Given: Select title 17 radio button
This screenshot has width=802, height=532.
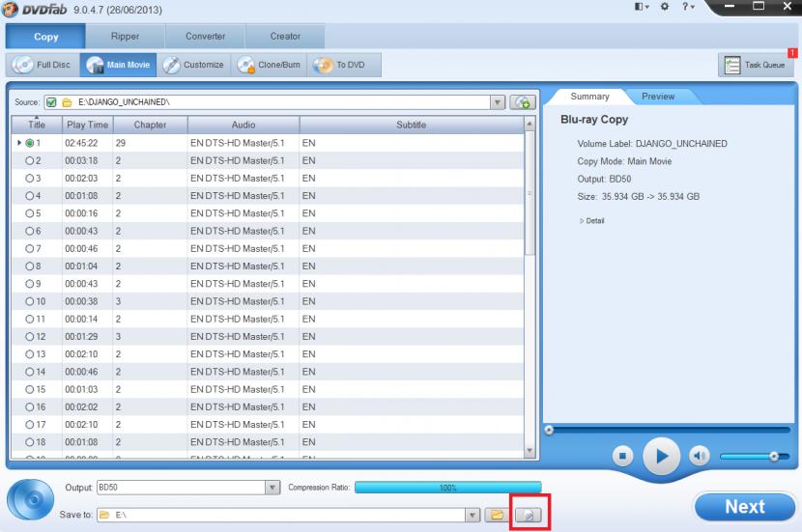Looking at the screenshot, I should [x=30, y=425].
